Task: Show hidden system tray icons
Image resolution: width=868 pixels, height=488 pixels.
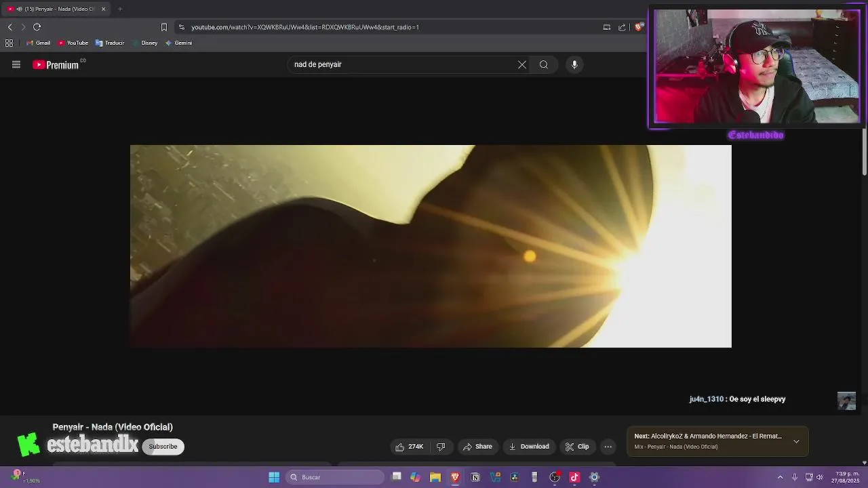Action: (780, 477)
